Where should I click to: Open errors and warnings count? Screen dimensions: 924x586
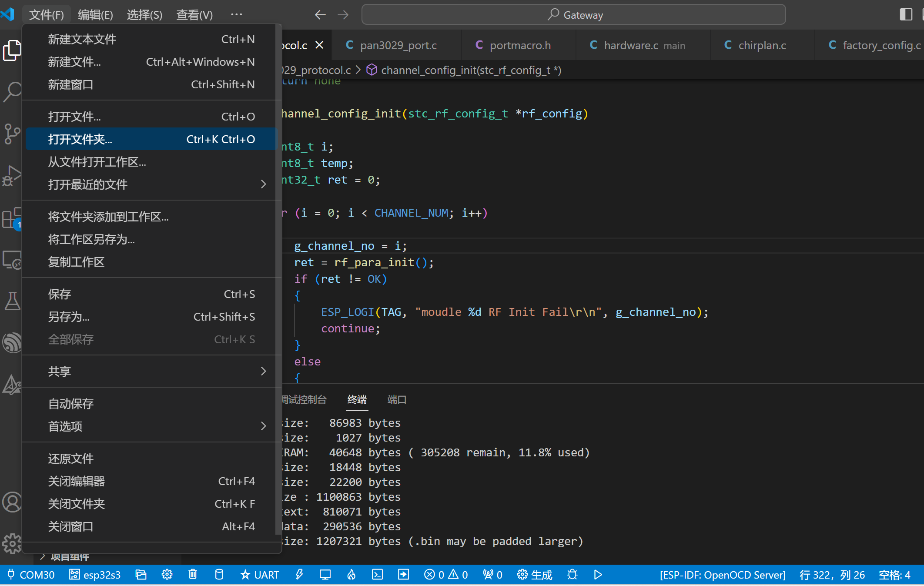pos(446,575)
